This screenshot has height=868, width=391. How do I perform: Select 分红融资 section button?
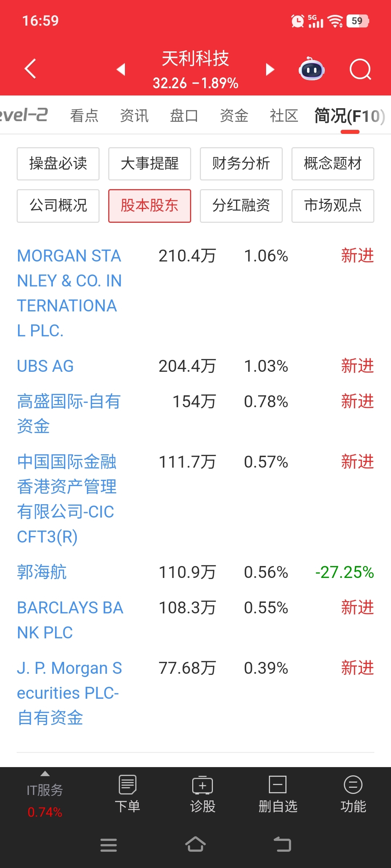241,205
